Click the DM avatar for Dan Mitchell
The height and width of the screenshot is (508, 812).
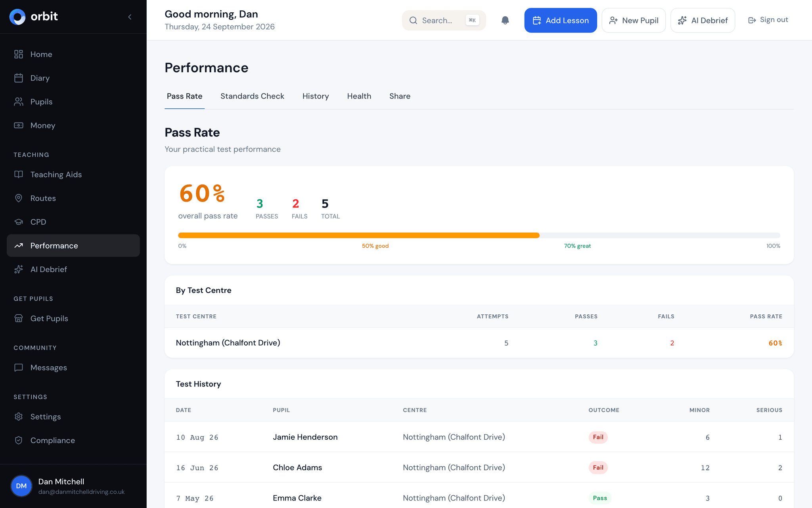coord(21,486)
